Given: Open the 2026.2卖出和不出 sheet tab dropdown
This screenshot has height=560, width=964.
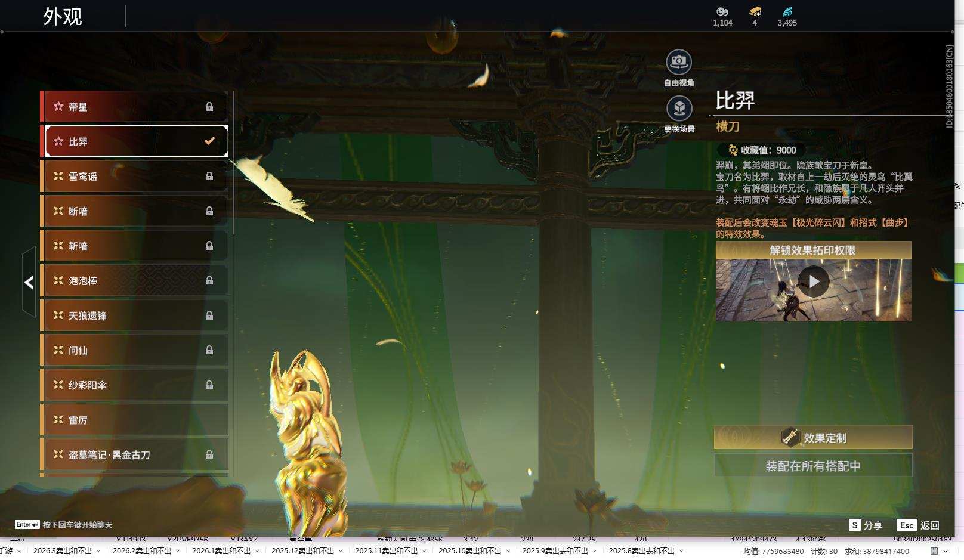Looking at the screenshot, I should (x=177, y=551).
